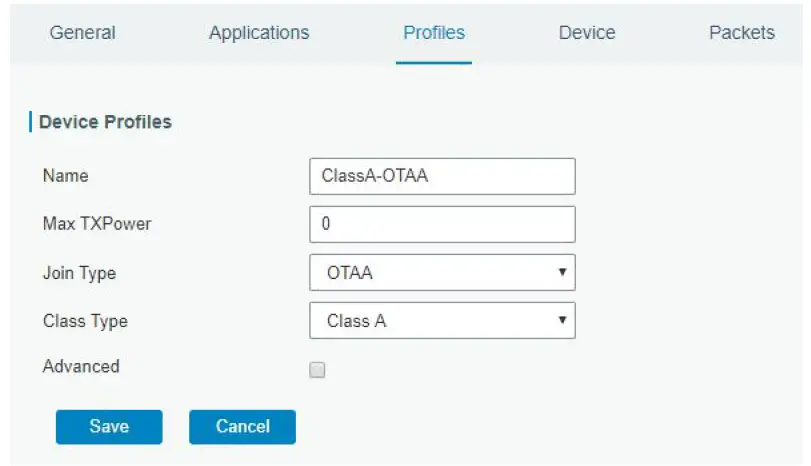
Task: Click the Join Type dropdown arrow
Action: pos(562,272)
